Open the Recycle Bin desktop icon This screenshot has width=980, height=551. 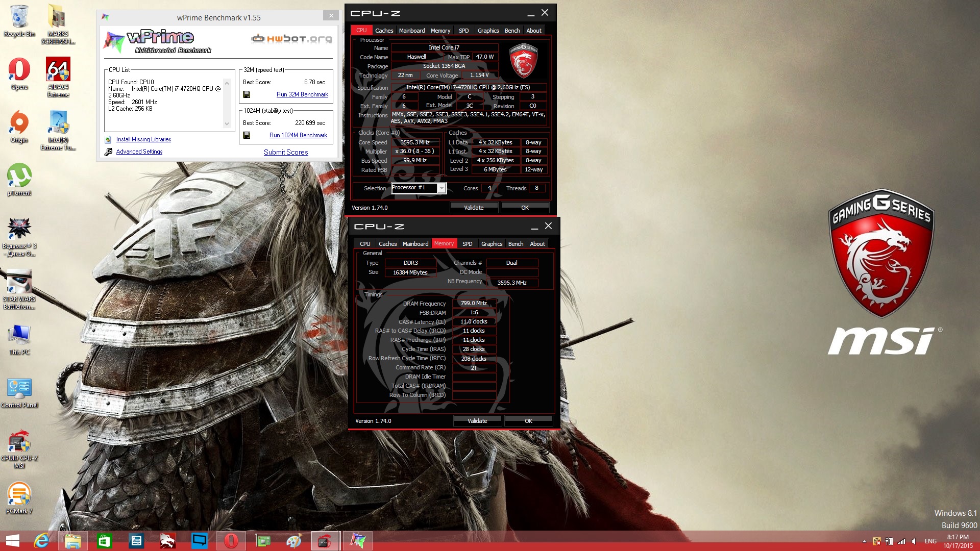coord(19,20)
